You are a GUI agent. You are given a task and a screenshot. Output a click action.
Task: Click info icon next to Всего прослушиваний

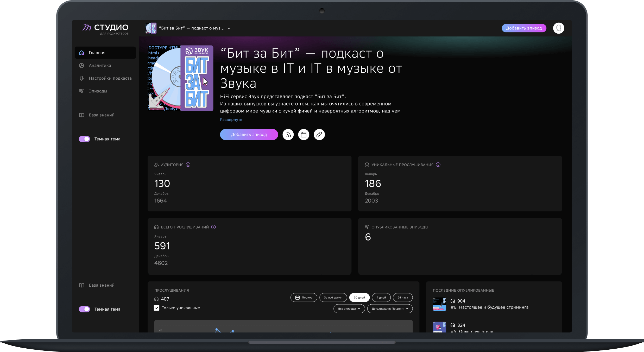[x=213, y=227]
